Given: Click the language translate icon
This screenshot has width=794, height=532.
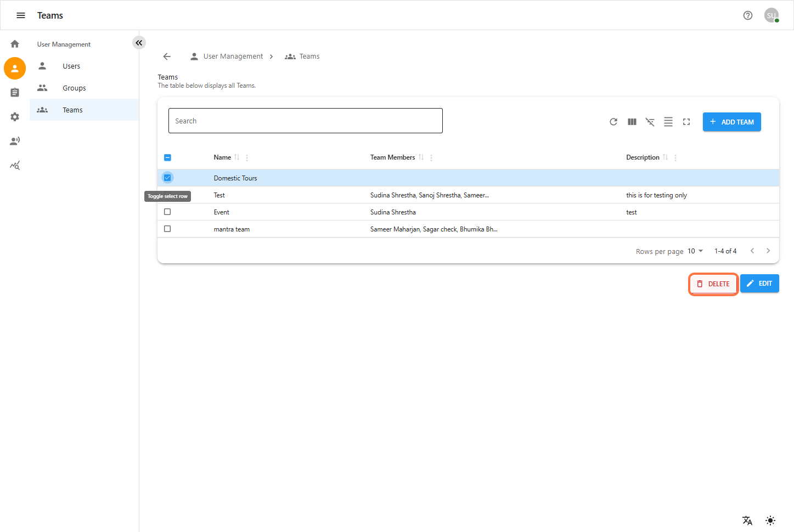Looking at the screenshot, I should click(747, 520).
